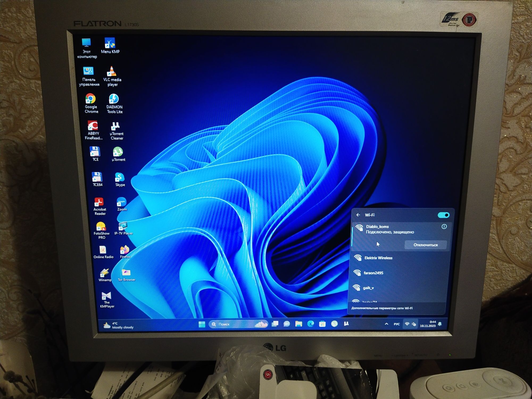Image resolution: width=532 pixels, height=399 pixels.
Task: Launch Microsoft Edge from taskbar
Action: coord(310,324)
